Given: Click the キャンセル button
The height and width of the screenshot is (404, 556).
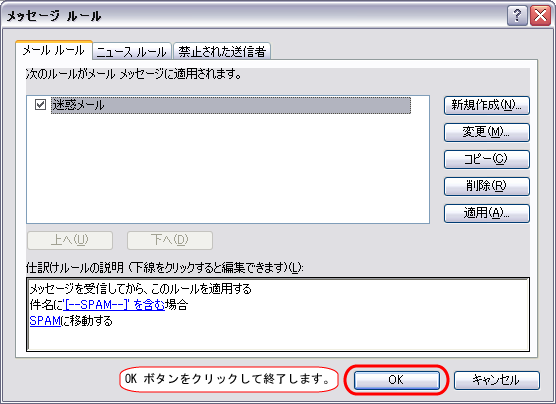Looking at the screenshot, I should 496,380.
